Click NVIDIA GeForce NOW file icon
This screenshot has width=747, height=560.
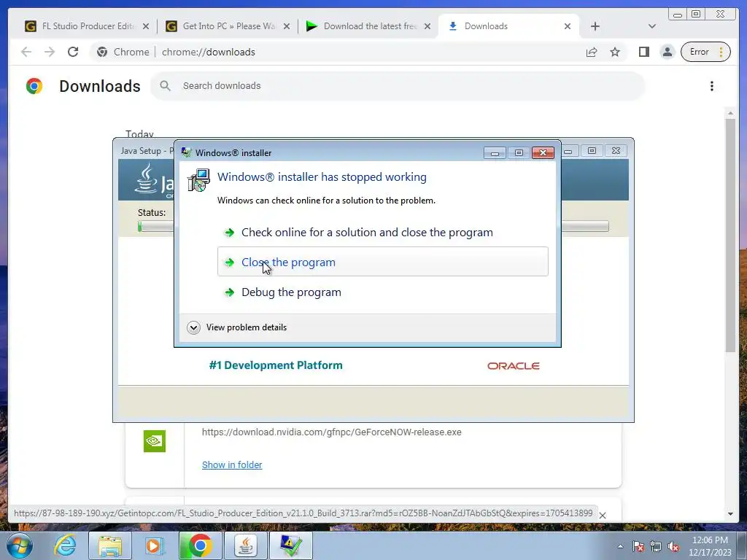coord(155,441)
